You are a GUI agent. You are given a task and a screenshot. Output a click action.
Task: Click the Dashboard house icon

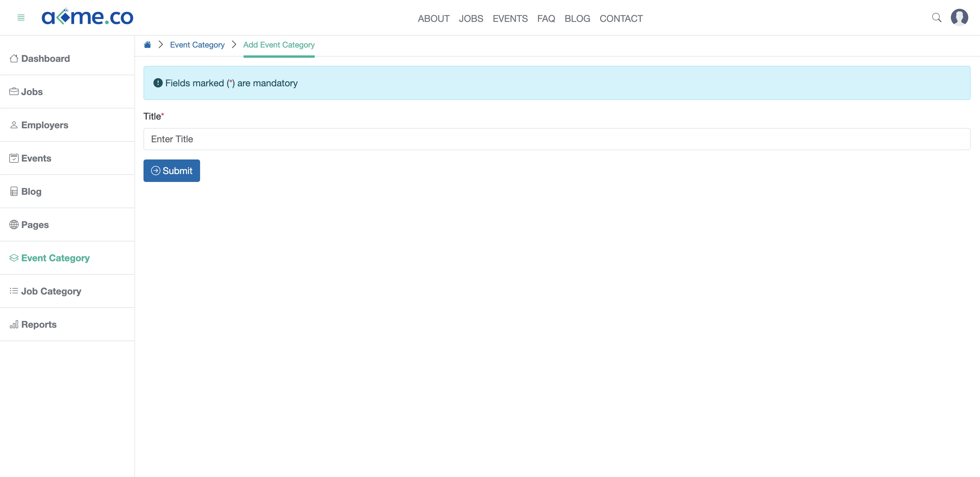14,59
